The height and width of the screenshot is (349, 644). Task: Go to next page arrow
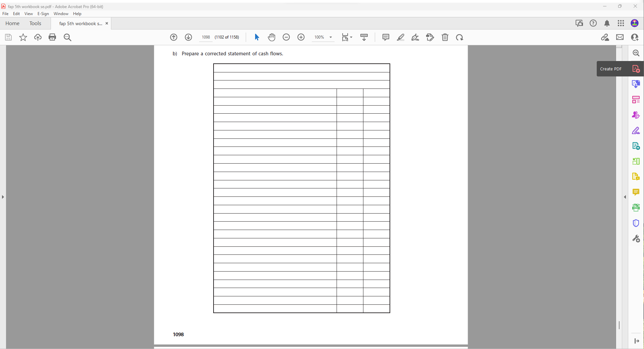click(188, 37)
